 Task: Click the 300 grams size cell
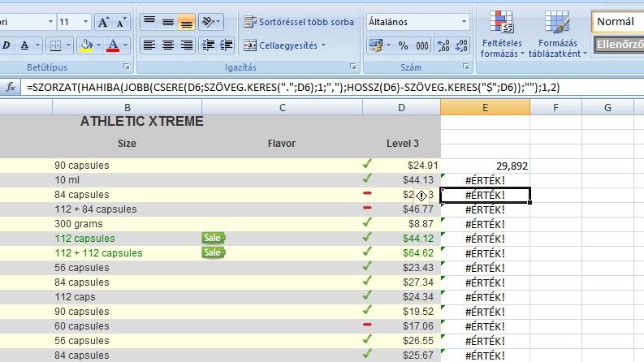pyautogui.click(x=128, y=224)
